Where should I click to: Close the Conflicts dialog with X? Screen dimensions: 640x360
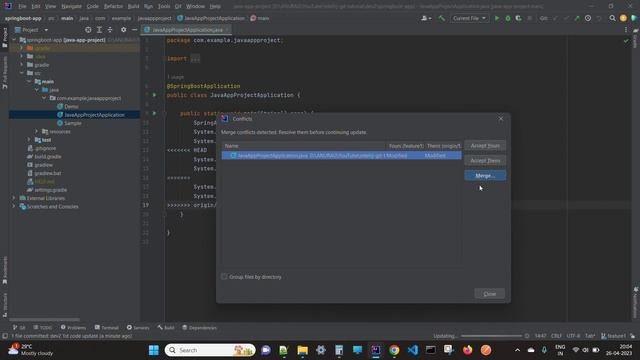[x=501, y=119]
